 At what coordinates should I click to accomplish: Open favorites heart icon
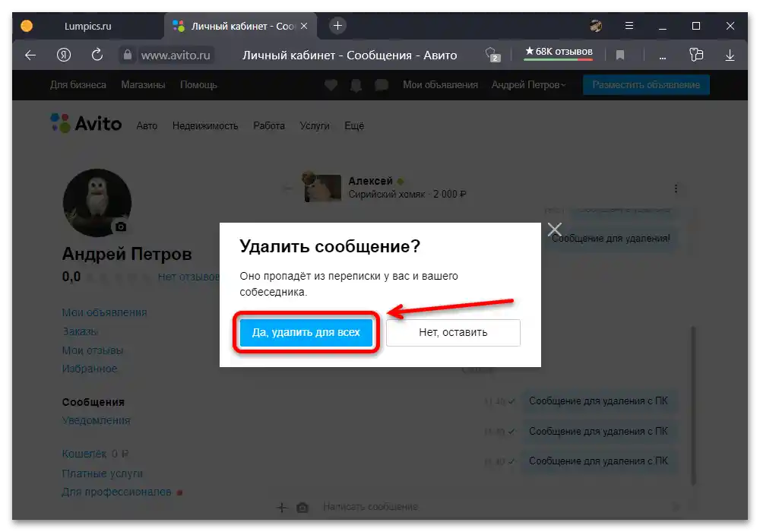pos(331,85)
